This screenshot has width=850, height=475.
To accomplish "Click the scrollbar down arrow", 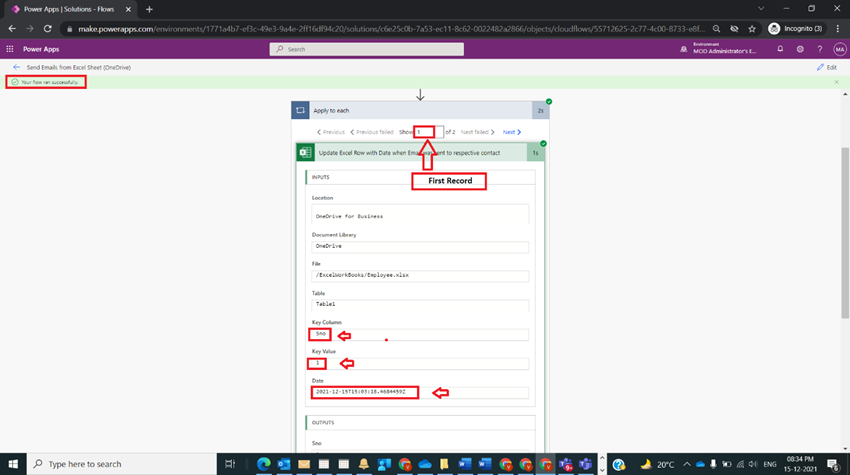I will pyautogui.click(x=845, y=449).
